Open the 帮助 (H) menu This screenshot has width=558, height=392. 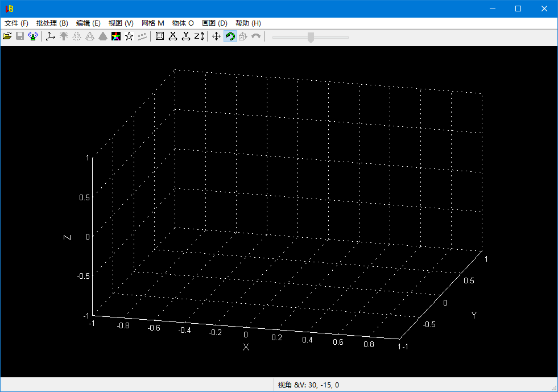click(248, 23)
